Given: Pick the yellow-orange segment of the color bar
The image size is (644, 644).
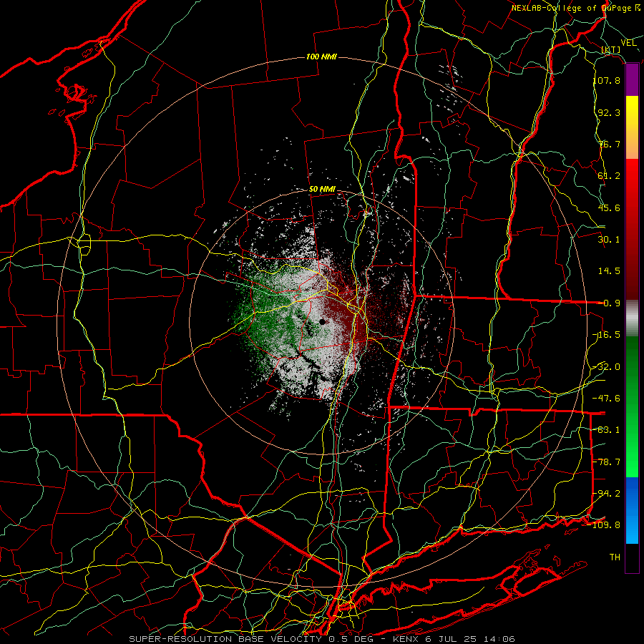Looking at the screenshot, I should (x=632, y=127).
